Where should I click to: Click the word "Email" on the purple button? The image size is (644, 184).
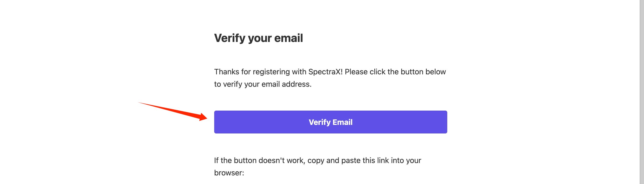[x=342, y=122]
